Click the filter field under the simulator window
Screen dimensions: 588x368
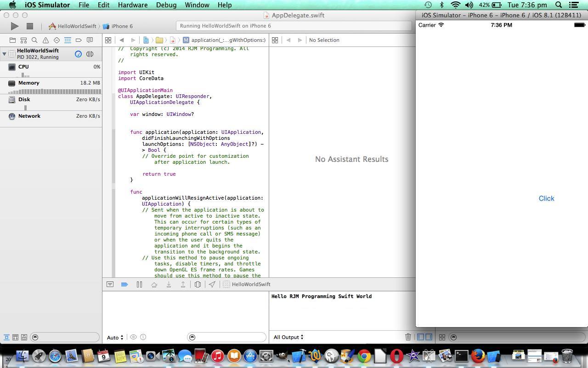[x=517, y=337]
